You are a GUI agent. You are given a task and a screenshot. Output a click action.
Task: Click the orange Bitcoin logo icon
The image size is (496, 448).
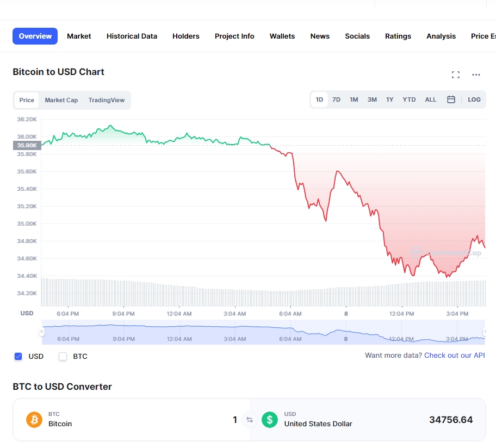[34, 420]
